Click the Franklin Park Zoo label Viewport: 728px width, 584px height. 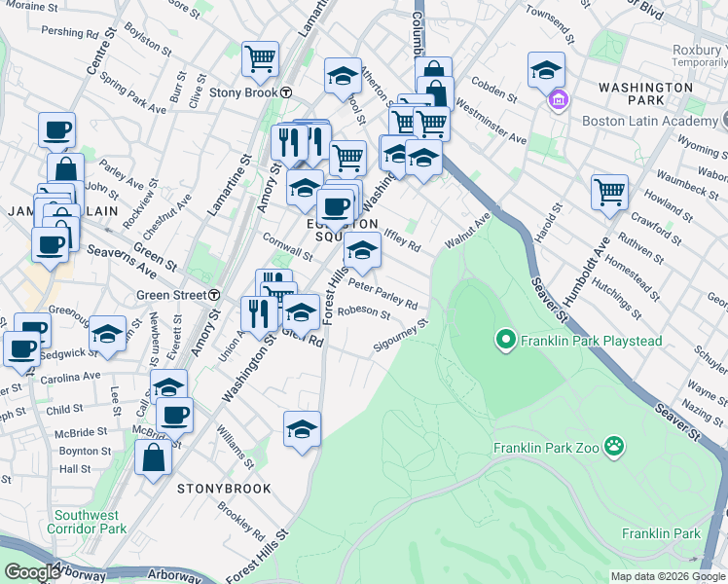(x=546, y=448)
